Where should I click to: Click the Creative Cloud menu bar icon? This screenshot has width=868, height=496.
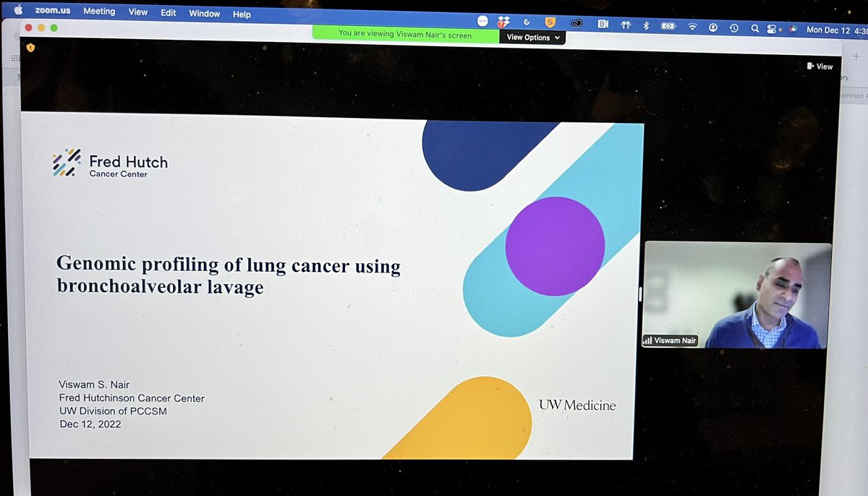coord(577,24)
